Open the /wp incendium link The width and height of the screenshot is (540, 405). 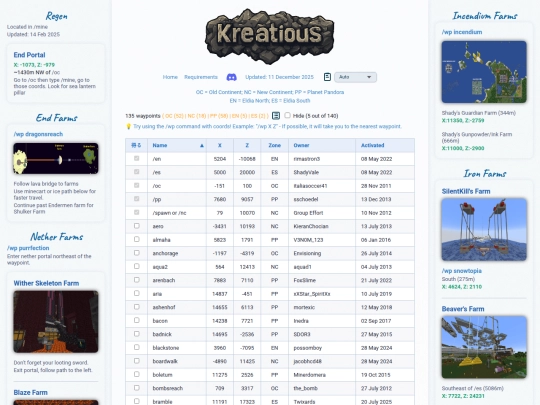tap(462, 32)
